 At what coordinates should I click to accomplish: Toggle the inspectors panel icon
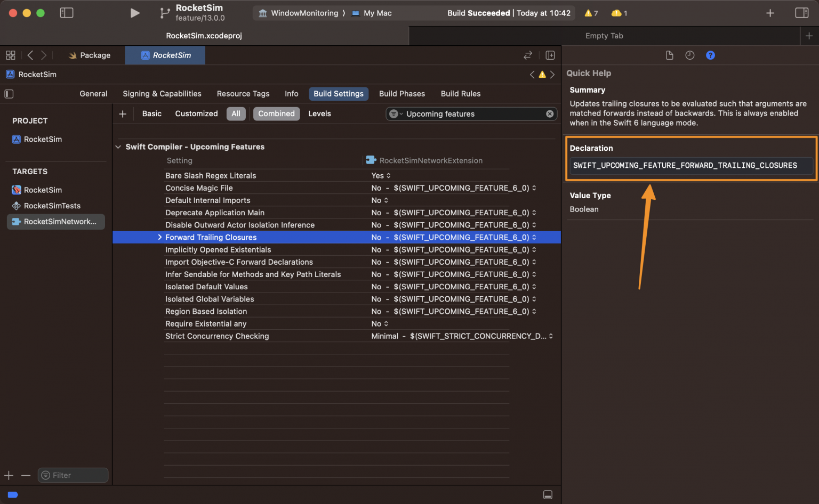[801, 13]
